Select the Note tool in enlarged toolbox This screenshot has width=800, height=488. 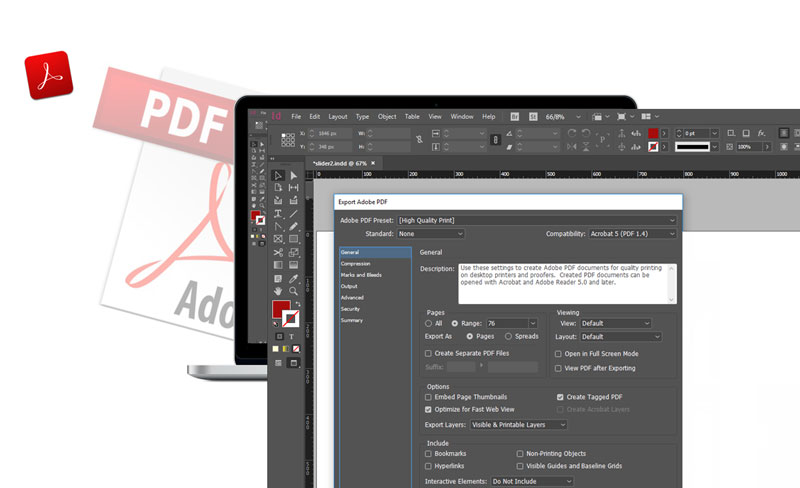point(278,279)
